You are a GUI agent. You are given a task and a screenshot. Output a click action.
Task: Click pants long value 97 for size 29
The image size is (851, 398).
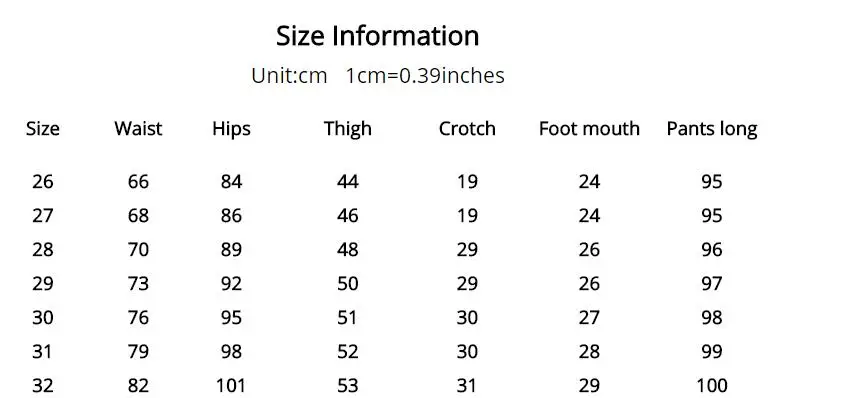pyautogui.click(x=712, y=283)
